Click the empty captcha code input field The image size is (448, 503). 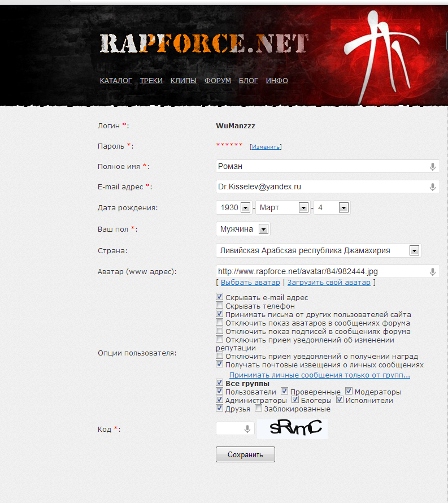[235, 428]
